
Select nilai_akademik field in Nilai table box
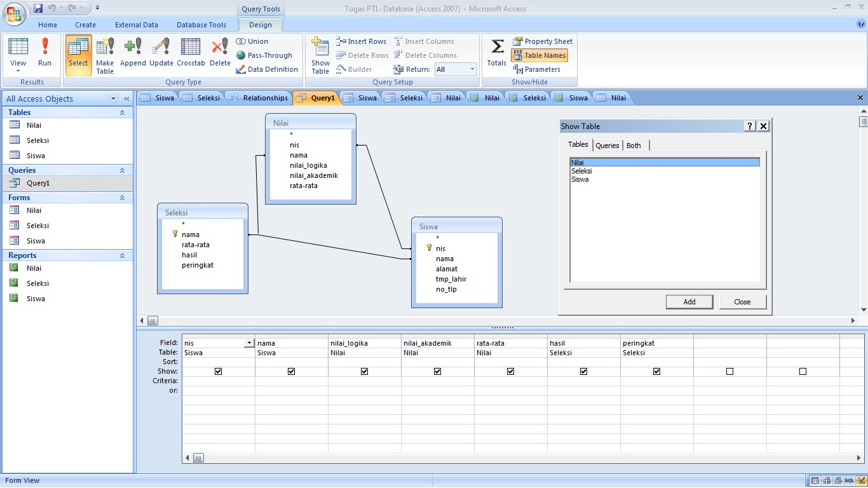click(x=314, y=175)
